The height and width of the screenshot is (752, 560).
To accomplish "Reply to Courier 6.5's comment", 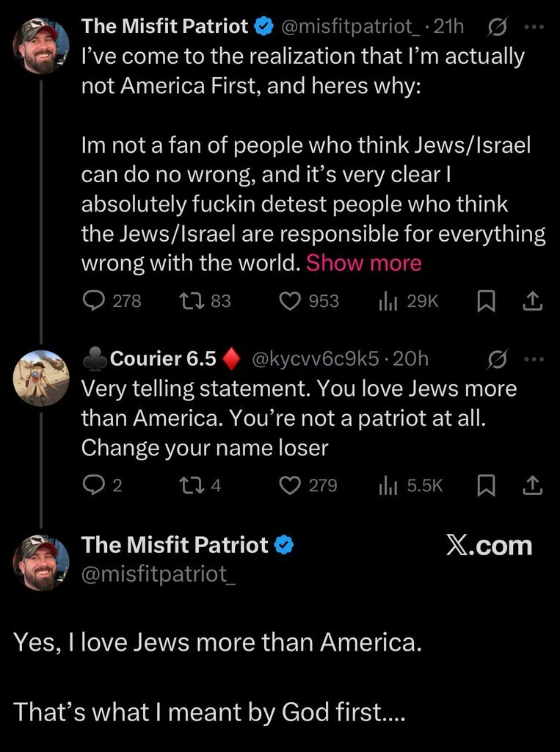I will tap(92, 485).
